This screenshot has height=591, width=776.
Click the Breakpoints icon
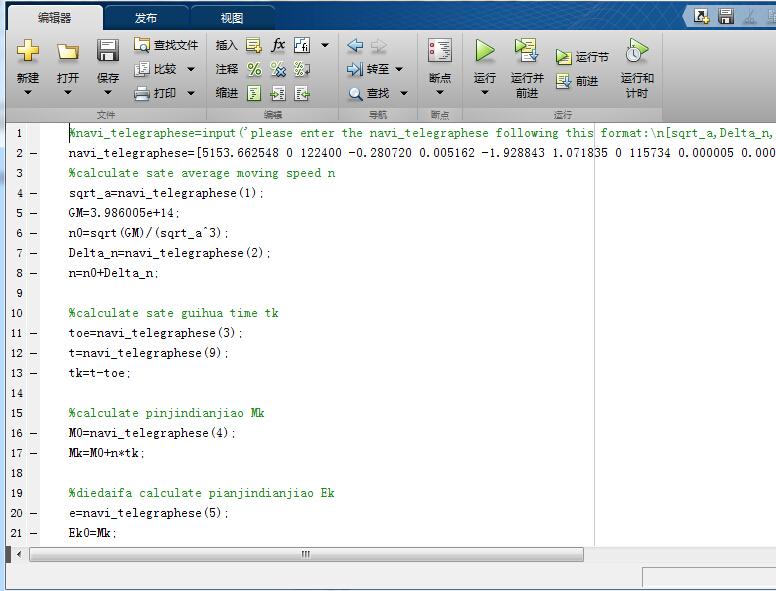tap(440, 50)
